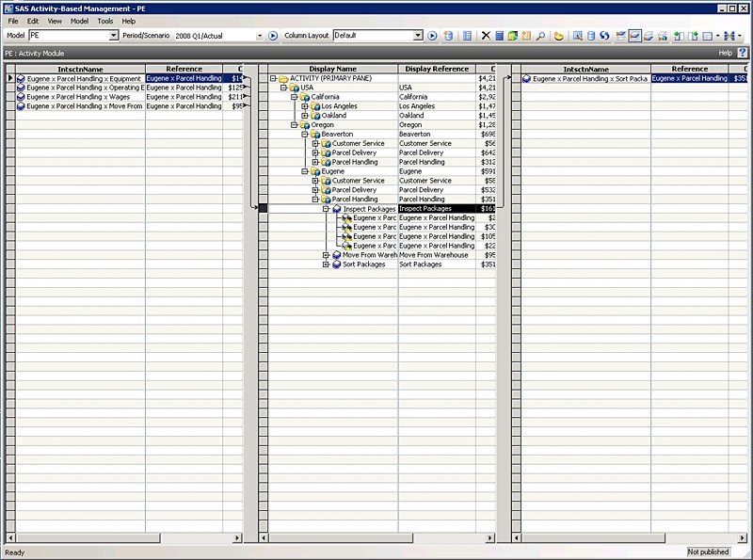753x560 pixels.
Task: Click left pane Reference column header
Action: (184, 69)
